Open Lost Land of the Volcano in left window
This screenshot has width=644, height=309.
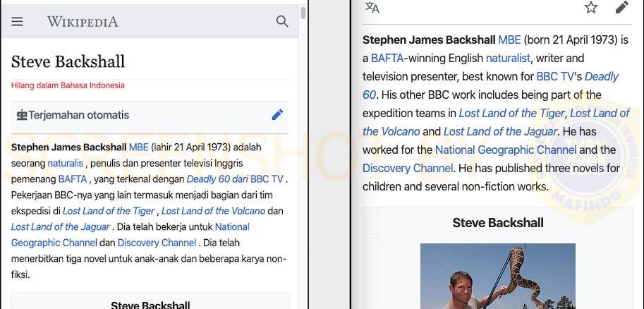213,211
